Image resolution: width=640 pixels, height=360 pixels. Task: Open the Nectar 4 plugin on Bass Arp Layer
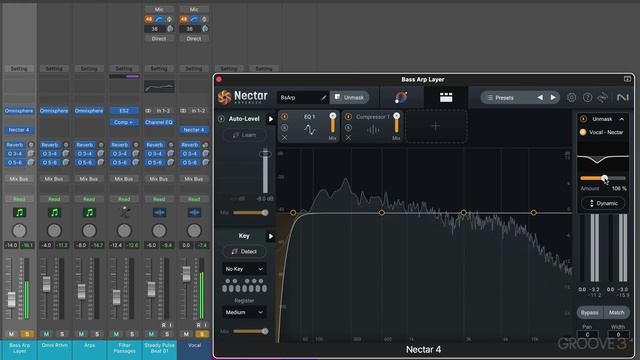pos(19,130)
